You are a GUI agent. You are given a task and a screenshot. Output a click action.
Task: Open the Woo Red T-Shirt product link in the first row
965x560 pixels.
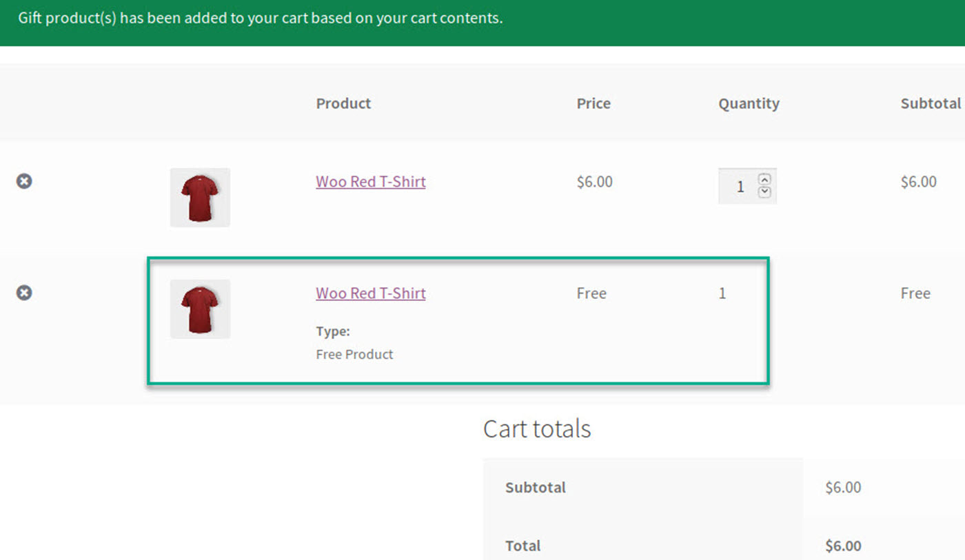coord(370,181)
